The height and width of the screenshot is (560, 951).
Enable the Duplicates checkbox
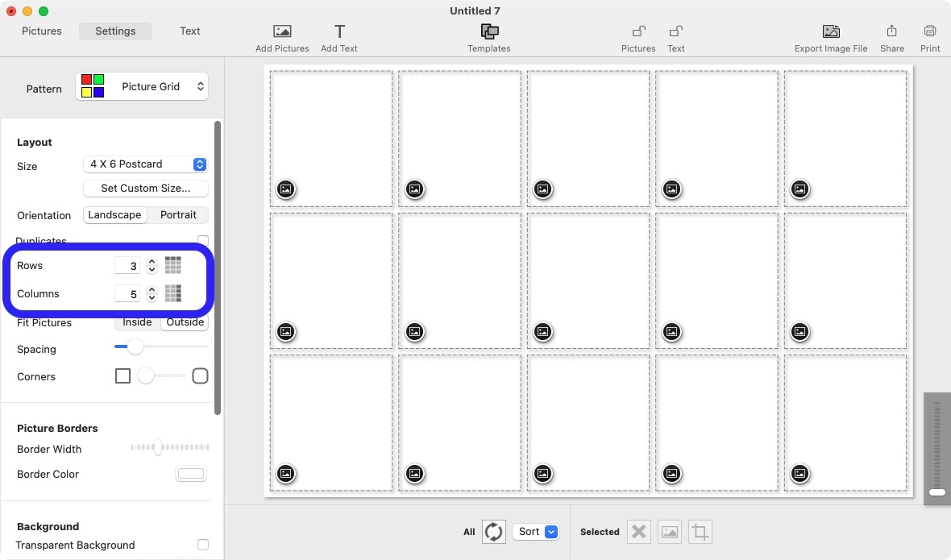(203, 240)
